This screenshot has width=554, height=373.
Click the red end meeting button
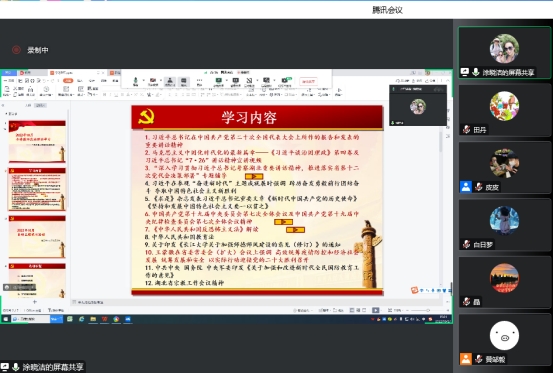(308, 81)
